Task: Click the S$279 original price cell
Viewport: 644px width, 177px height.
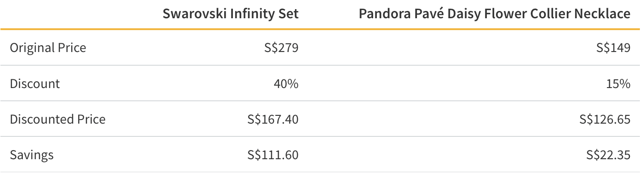Action: pyautogui.click(x=281, y=47)
